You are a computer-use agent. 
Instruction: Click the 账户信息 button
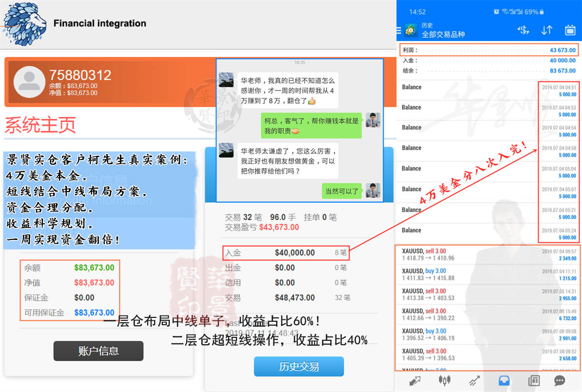(98, 351)
